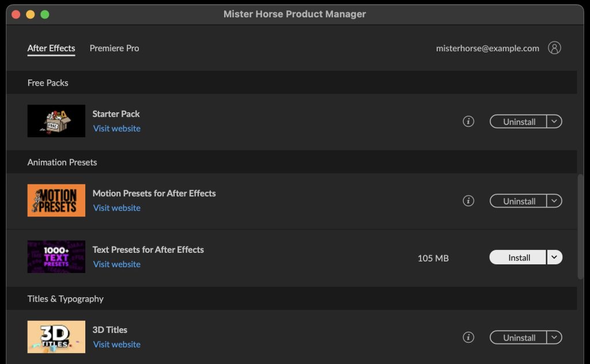Uninstall the Starter Pack
590x364 pixels.
(519, 122)
